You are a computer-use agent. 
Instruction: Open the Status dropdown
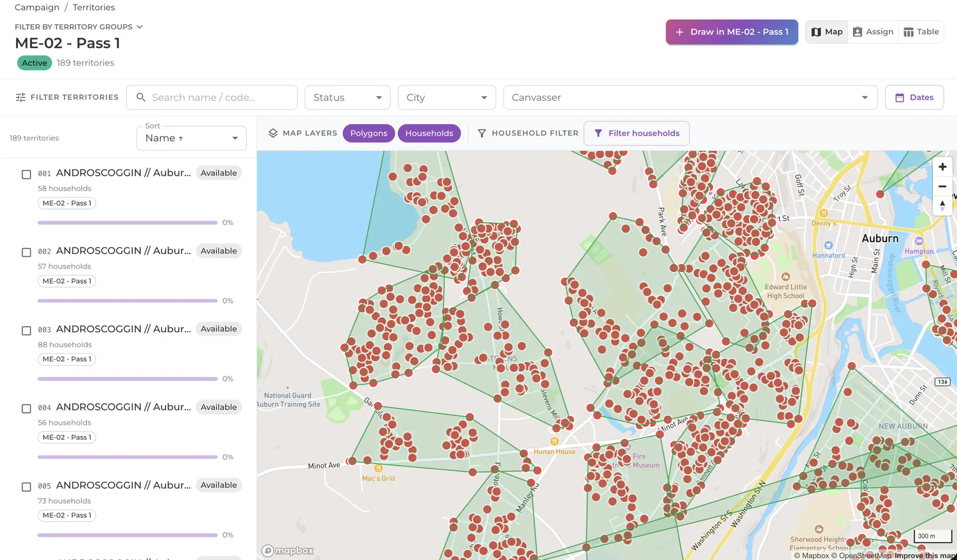(x=348, y=97)
